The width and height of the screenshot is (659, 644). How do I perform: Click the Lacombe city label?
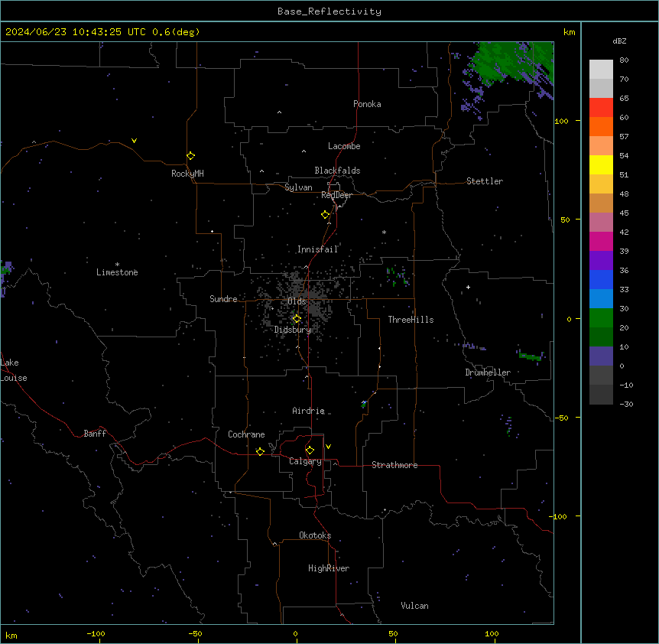click(344, 146)
